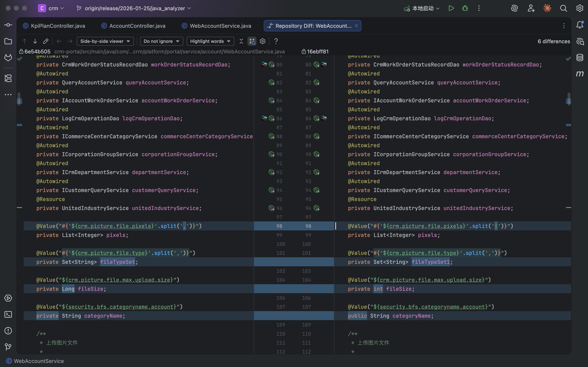Open the Side-by-side viewer dropdown
This screenshot has width=588, height=367.
(x=105, y=41)
